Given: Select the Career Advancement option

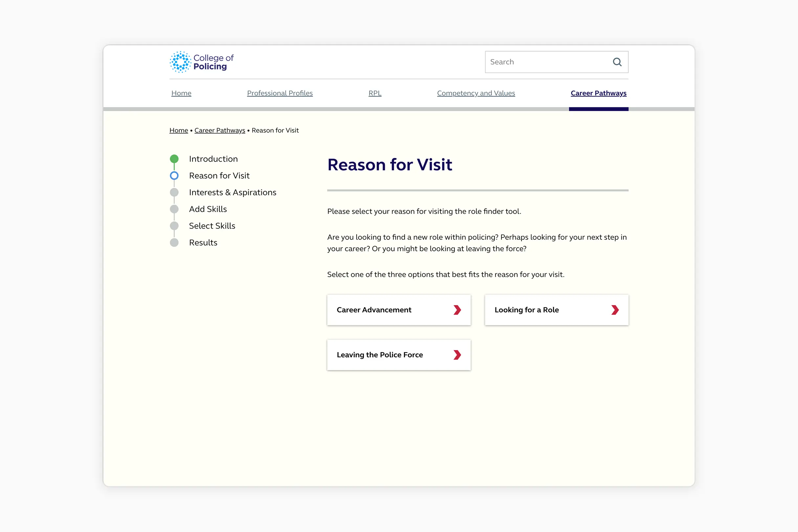Looking at the screenshot, I should tap(399, 310).
